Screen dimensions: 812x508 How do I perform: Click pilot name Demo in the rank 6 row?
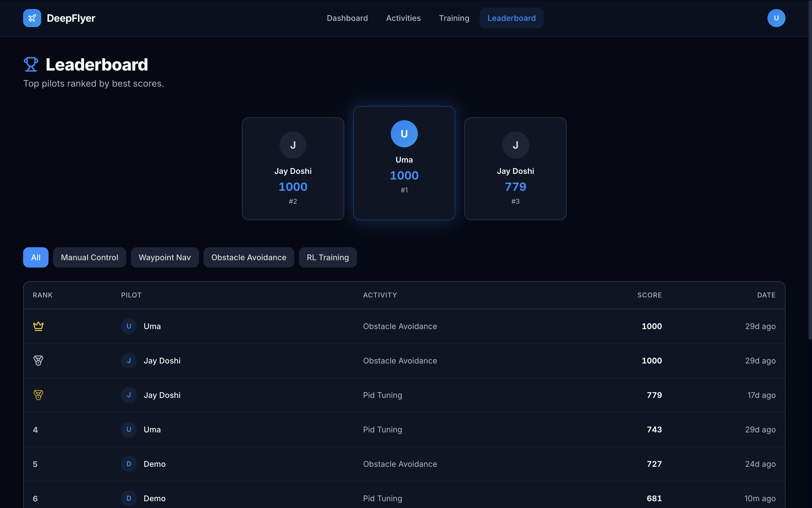pyautogui.click(x=154, y=498)
